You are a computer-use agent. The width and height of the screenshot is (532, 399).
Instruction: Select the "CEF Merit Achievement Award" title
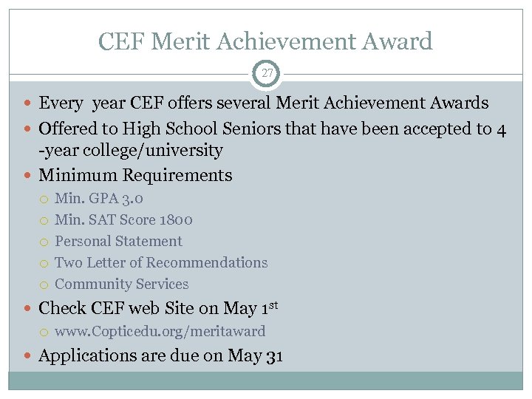tap(266, 41)
